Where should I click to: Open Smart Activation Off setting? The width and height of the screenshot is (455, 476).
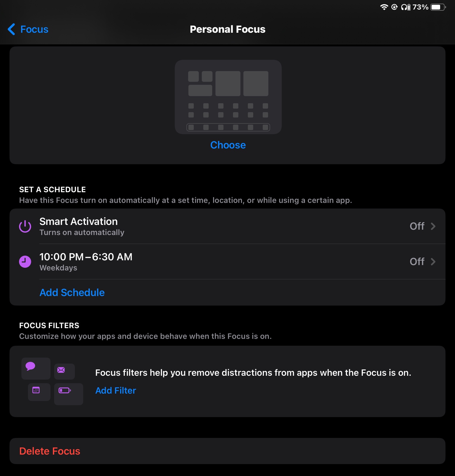pyautogui.click(x=417, y=226)
